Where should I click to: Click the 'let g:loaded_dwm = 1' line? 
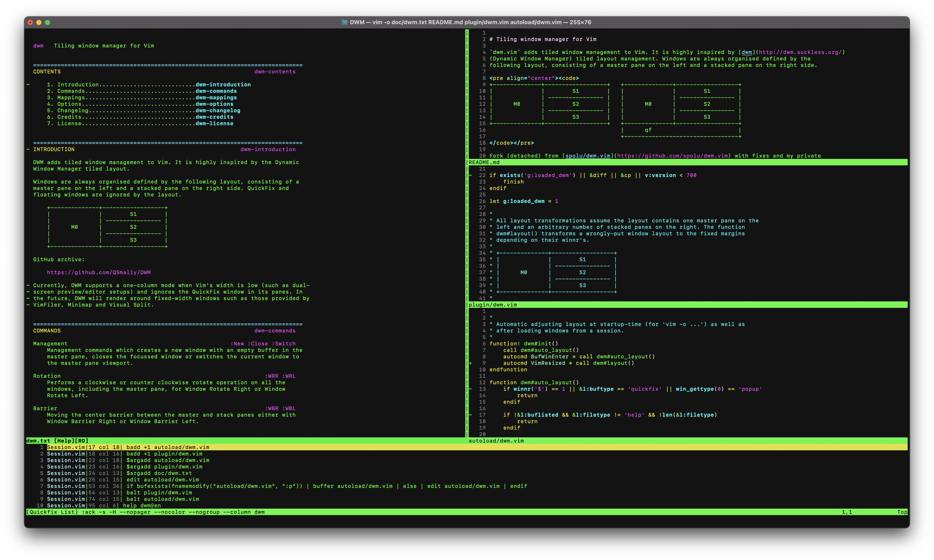524,201
